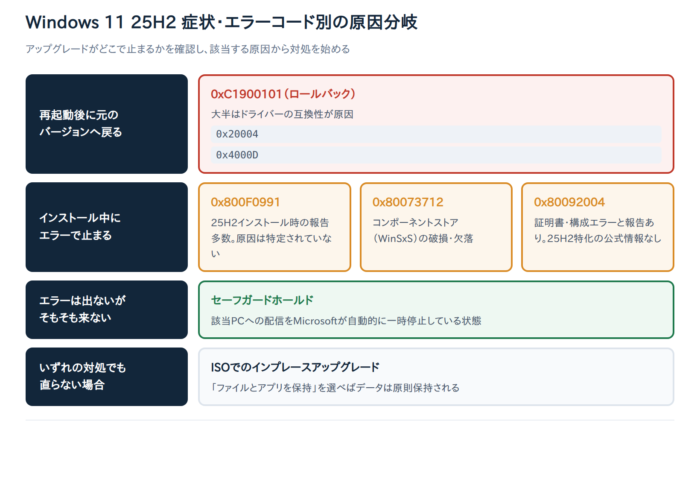The width and height of the screenshot is (700, 485).
Task: Click the 'セーフガードホールド' heading
Action: click(262, 300)
